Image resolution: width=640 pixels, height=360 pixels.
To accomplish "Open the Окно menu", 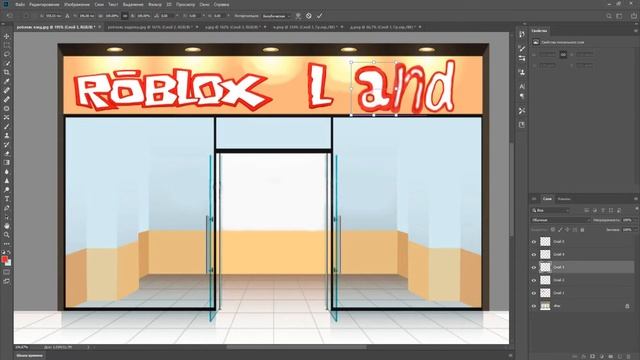I will point(204,4).
